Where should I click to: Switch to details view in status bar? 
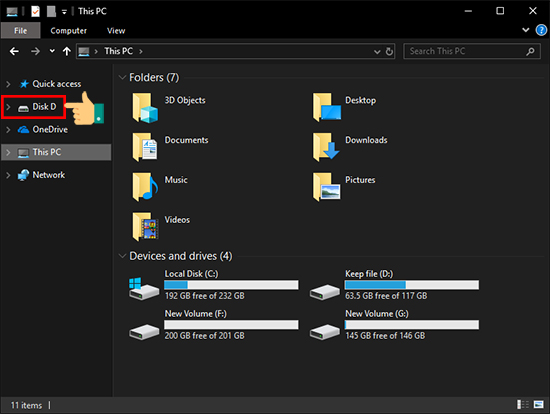[523, 405]
